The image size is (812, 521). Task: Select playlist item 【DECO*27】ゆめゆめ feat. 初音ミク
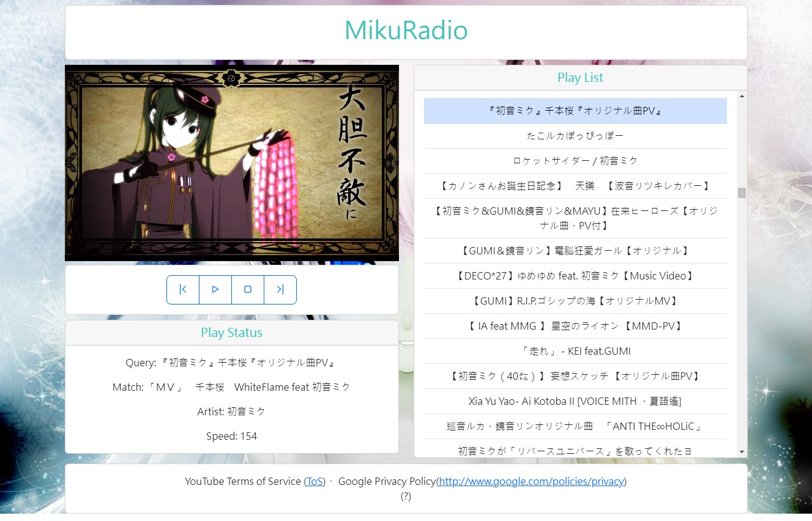point(575,276)
